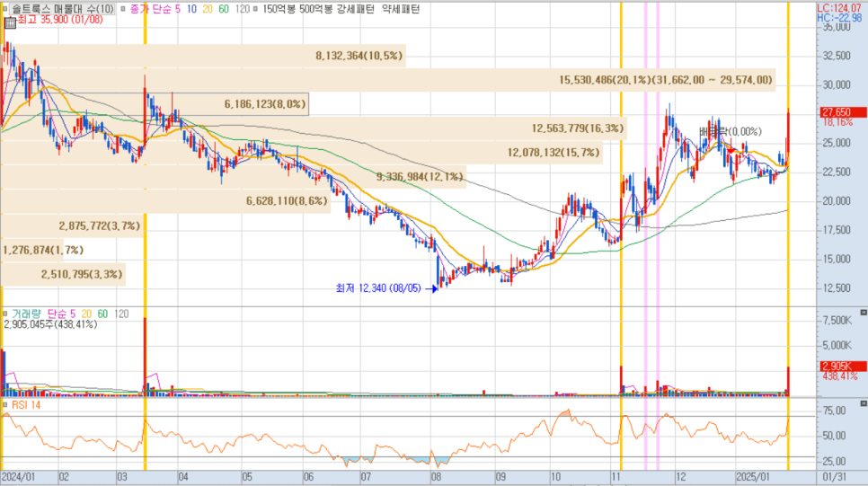Image resolution: width=868 pixels, height=486 pixels.
Task: Click the 2,905,045주(438.41%) volume readout
Action: (50, 324)
